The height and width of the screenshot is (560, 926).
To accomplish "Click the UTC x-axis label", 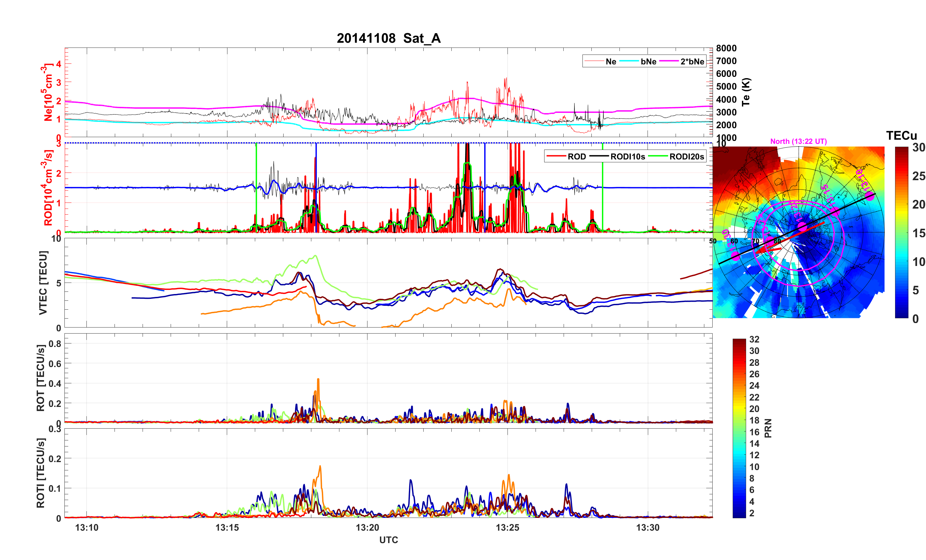I will (x=388, y=540).
